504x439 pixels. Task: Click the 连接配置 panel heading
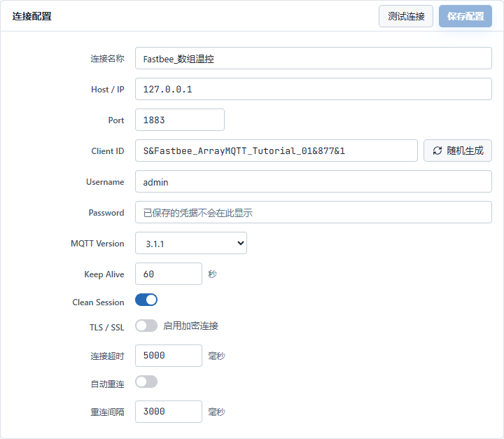[x=31, y=16]
